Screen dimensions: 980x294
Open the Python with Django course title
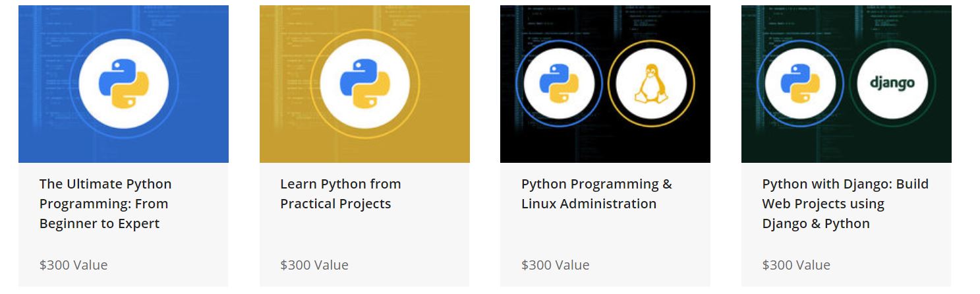click(845, 204)
